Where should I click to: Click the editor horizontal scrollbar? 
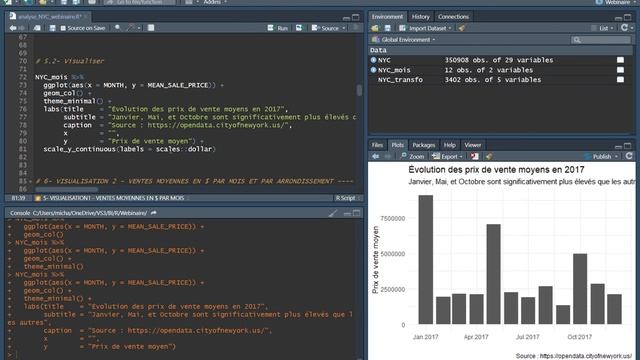(x=67, y=190)
